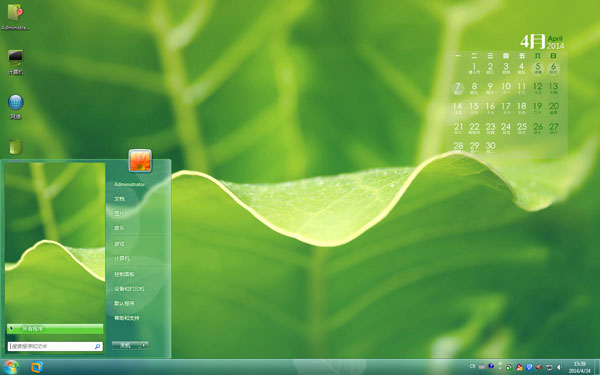Image resolution: width=600 pixels, height=375 pixels.
Task: Open the green recycle bin desktop icon
Action: 15,147
